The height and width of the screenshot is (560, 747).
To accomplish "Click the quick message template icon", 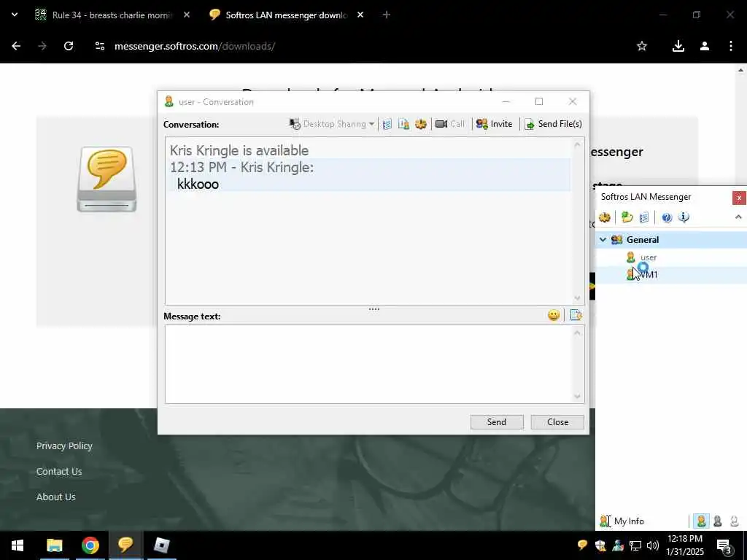I will tap(576, 315).
